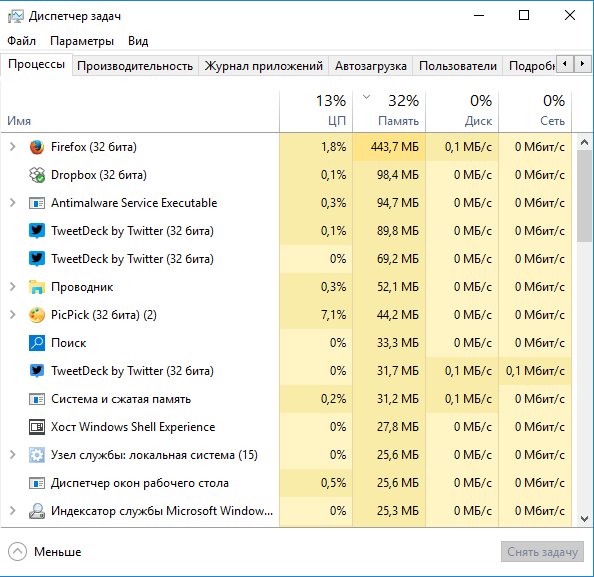Sort by the Сеть column header
Screen dimensions: 594x577
point(535,111)
